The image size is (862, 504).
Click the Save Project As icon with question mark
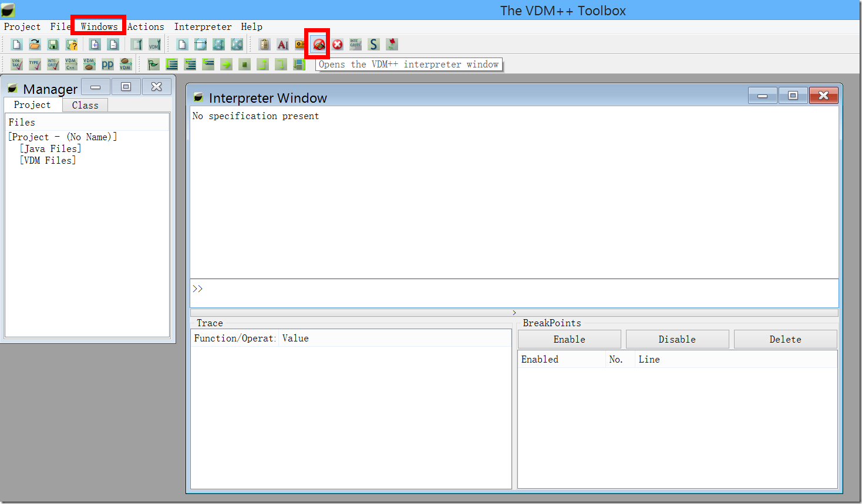(72, 44)
